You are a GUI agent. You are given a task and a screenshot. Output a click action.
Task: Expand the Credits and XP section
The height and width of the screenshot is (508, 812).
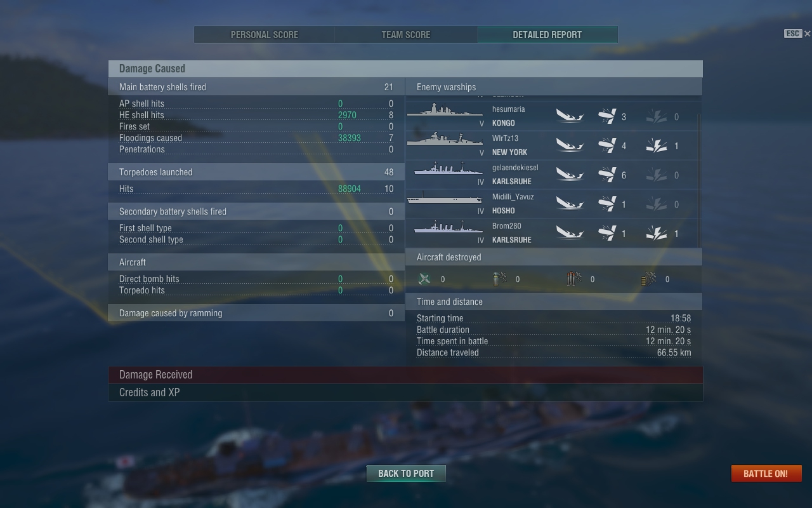tap(405, 392)
